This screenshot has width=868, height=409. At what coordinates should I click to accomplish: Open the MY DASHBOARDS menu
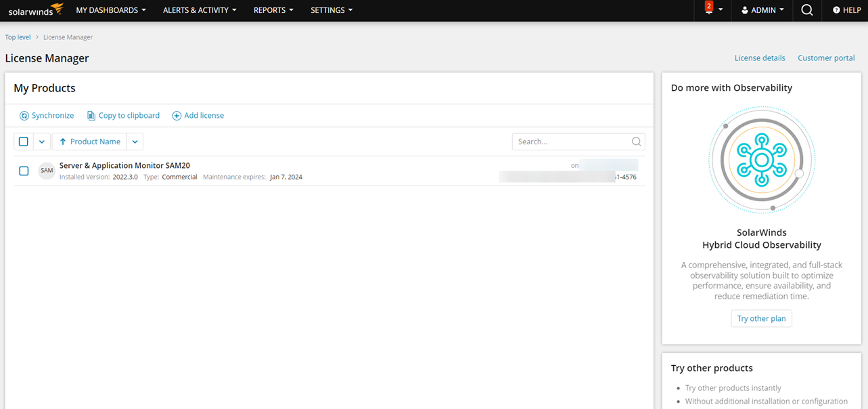tap(111, 10)
